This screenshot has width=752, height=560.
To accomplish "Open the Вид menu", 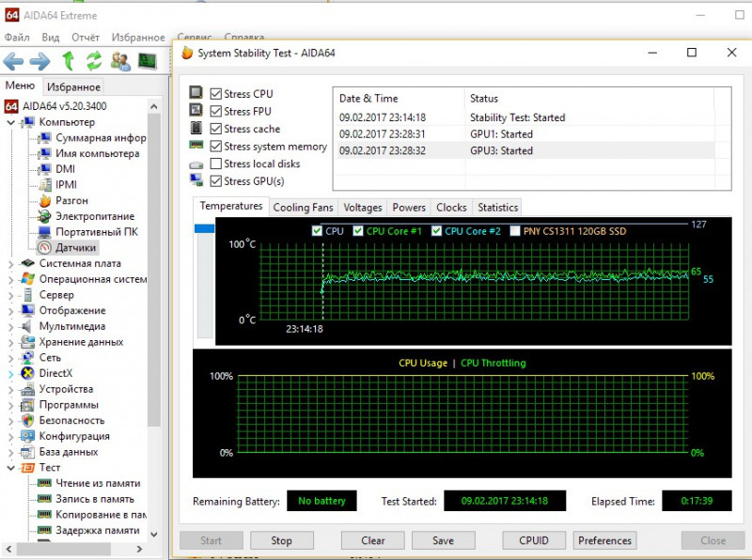I will tap(51, 37).
